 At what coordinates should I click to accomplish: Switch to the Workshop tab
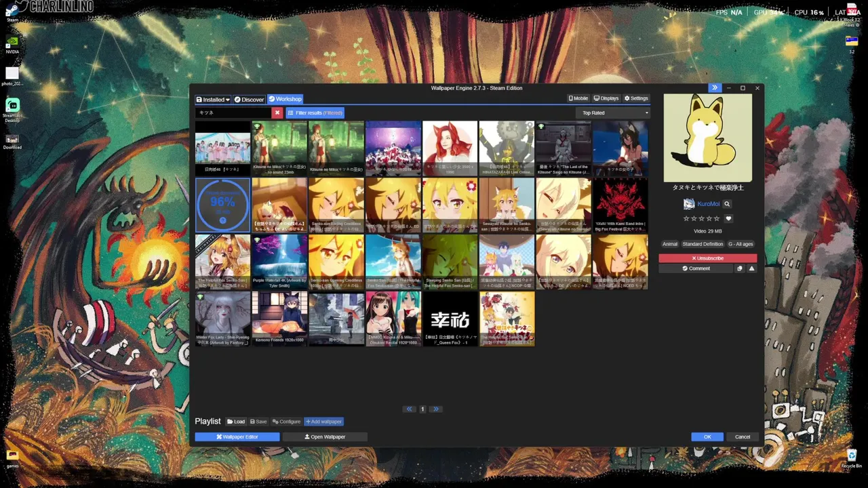click(x=285, y=100)
